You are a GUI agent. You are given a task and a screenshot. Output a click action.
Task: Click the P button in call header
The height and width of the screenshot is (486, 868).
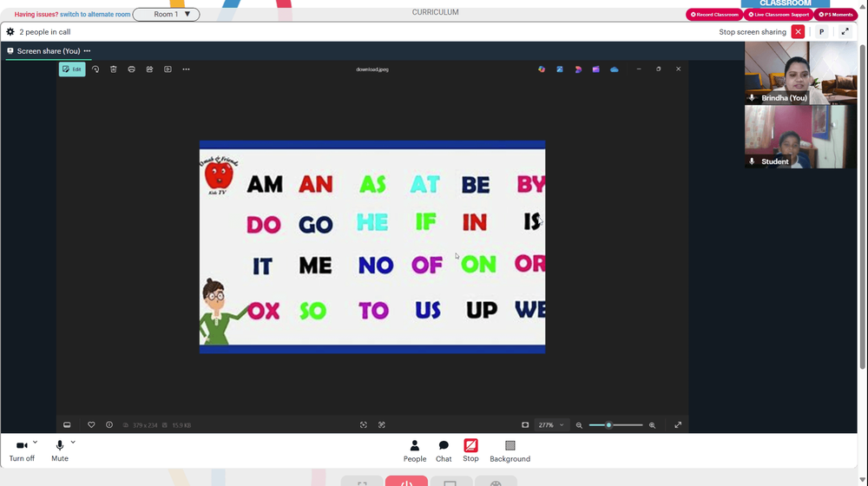point(821,32)
